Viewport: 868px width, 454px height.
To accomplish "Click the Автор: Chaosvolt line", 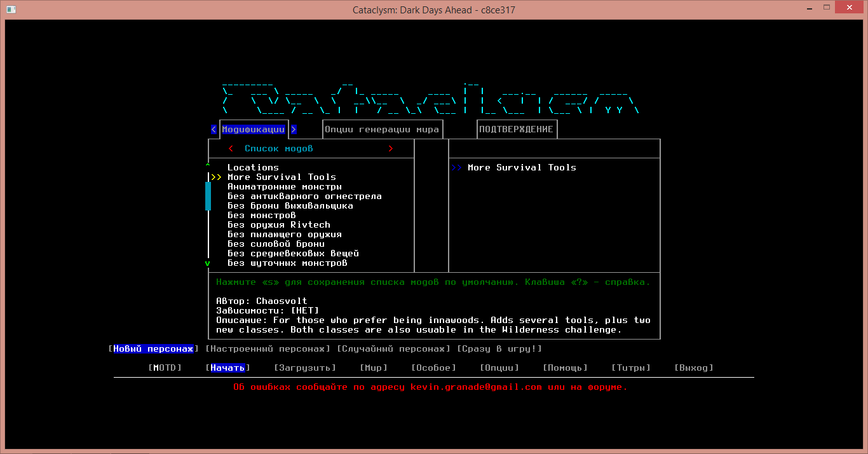I will (x=262, y=301).
